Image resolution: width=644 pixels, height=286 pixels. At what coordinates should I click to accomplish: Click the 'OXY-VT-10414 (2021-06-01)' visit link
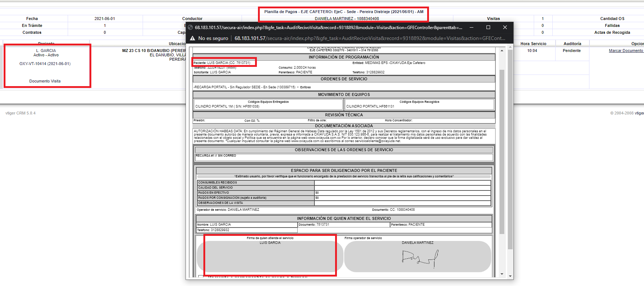tap(45, 64)
